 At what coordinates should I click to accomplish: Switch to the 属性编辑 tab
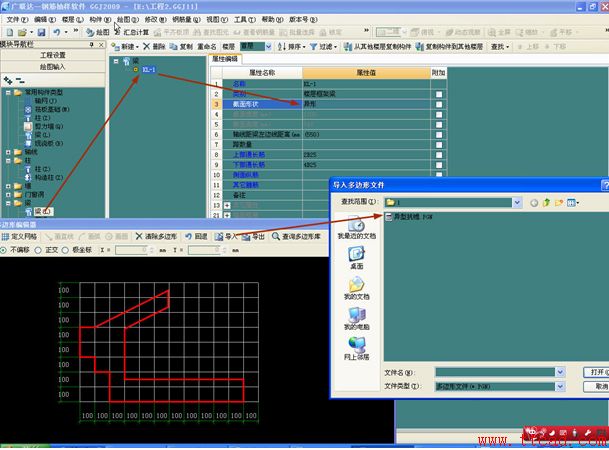point(225,59)
